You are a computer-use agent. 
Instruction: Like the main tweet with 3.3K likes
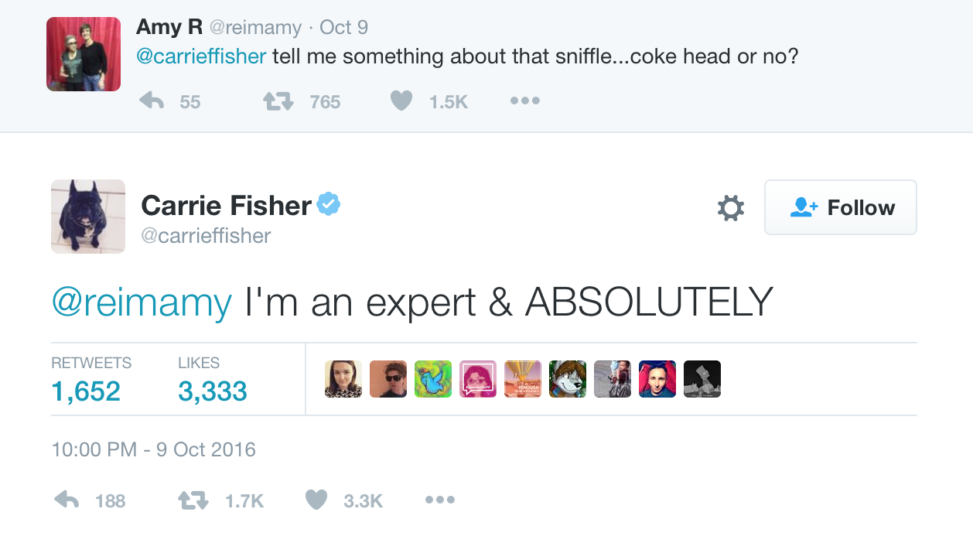[x=316, y=500]
